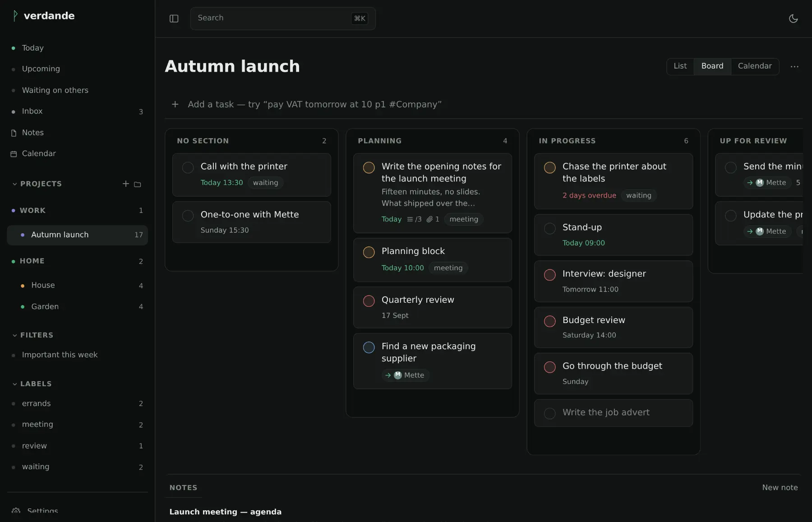Switch to the Calendar view tab
This screenshot has height=522, width=812.
click(755, 66)
